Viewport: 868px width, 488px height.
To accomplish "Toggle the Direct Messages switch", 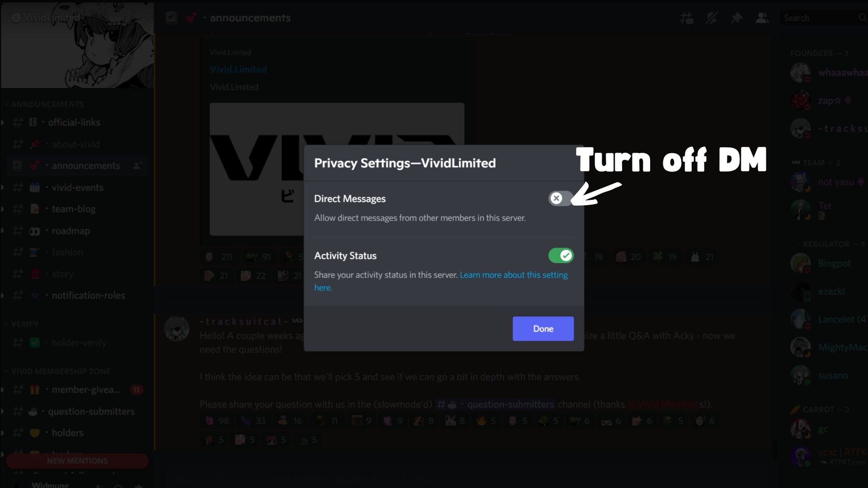I will click(x=561, y=198).
